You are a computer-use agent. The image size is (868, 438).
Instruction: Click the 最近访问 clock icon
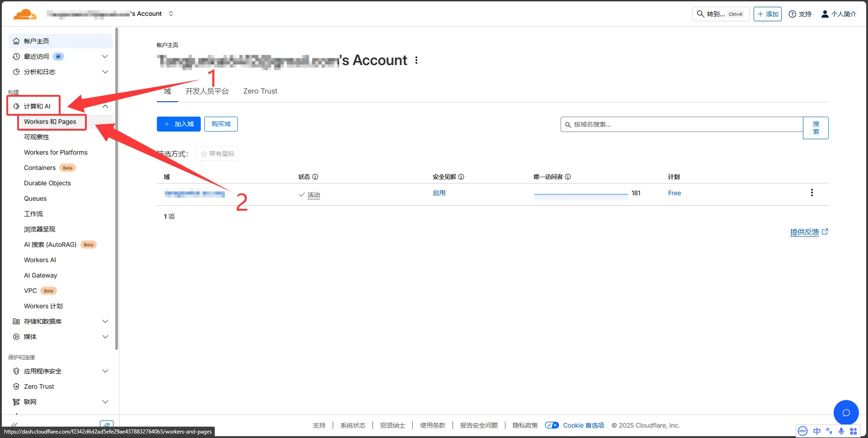[16, 57]
